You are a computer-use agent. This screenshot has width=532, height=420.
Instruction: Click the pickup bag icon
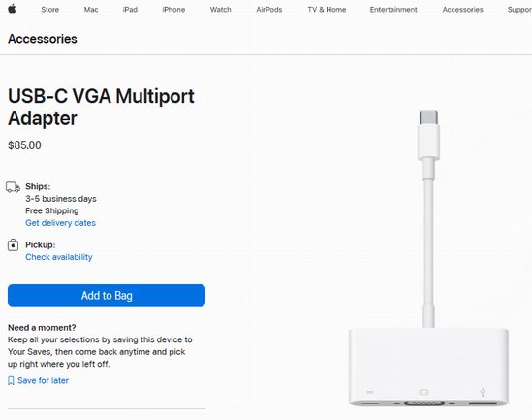pos(13,245)
